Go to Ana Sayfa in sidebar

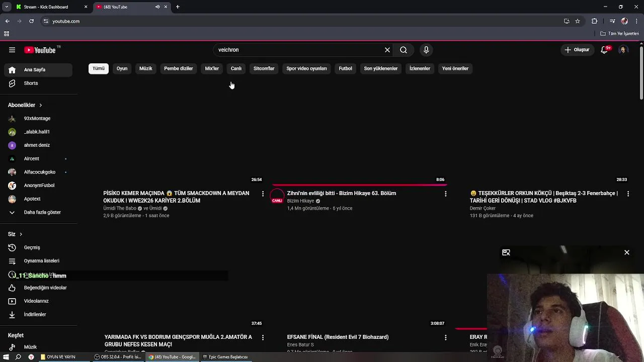(38, 70)
